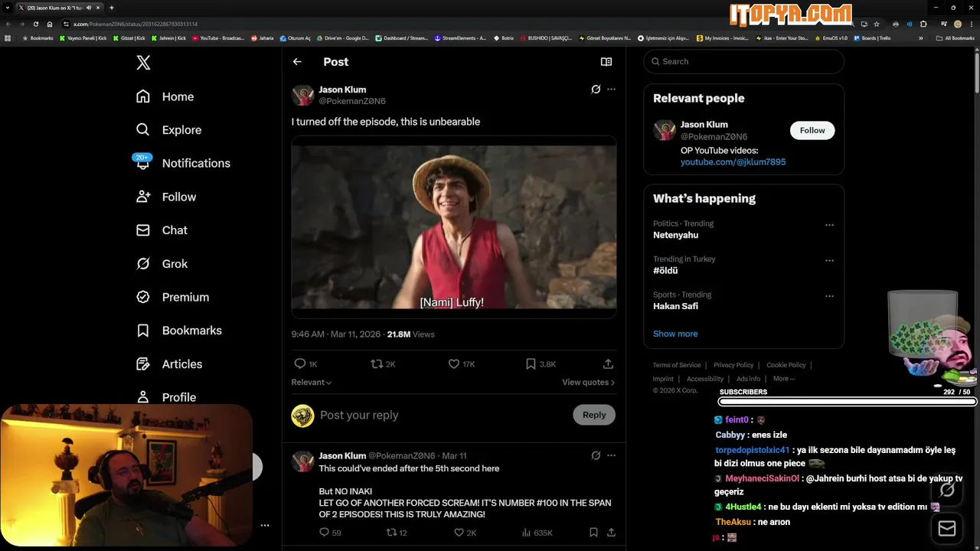Viewport: 980px width, 551px height.
Task: Follow Jason Klum in Relevant people
Action: coord(812,130)
